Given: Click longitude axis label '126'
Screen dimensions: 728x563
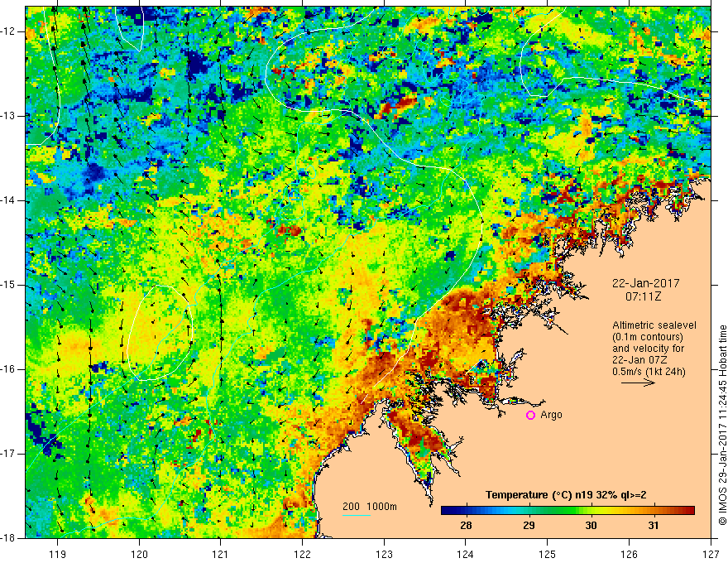Looking at the screenshot, I should pos(629,554).
